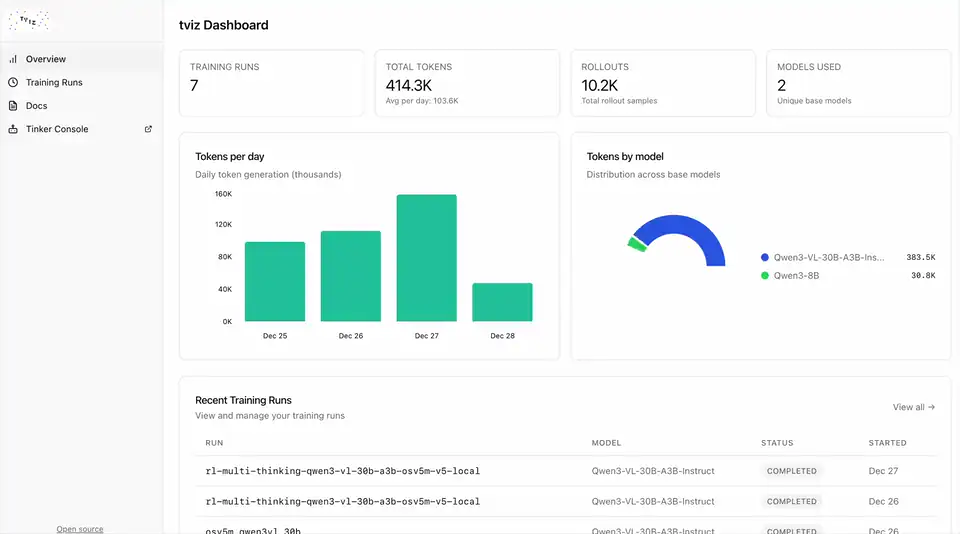Click the Tinker Console robot icon
Viewport: 960px width, 534px height.
(x=13, y=129)
